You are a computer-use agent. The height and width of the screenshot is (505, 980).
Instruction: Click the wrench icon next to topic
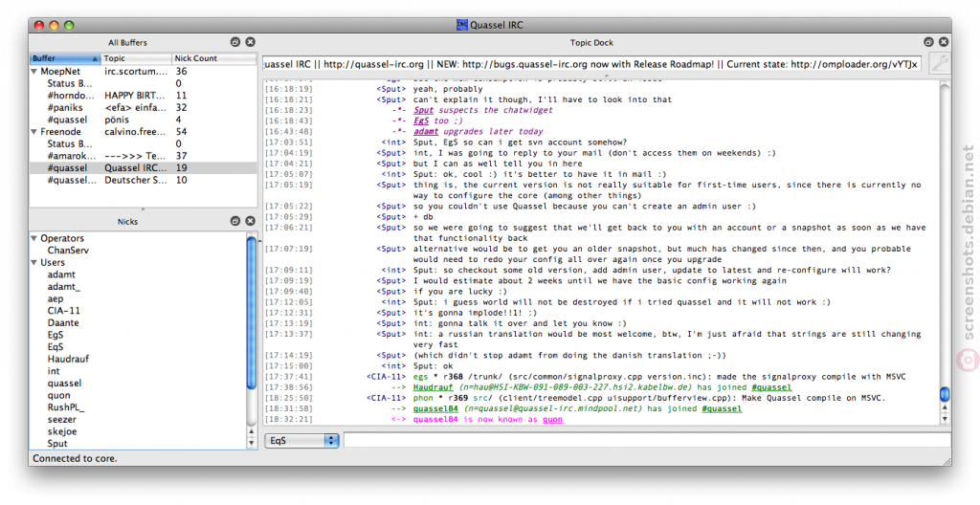coord(940,63)
